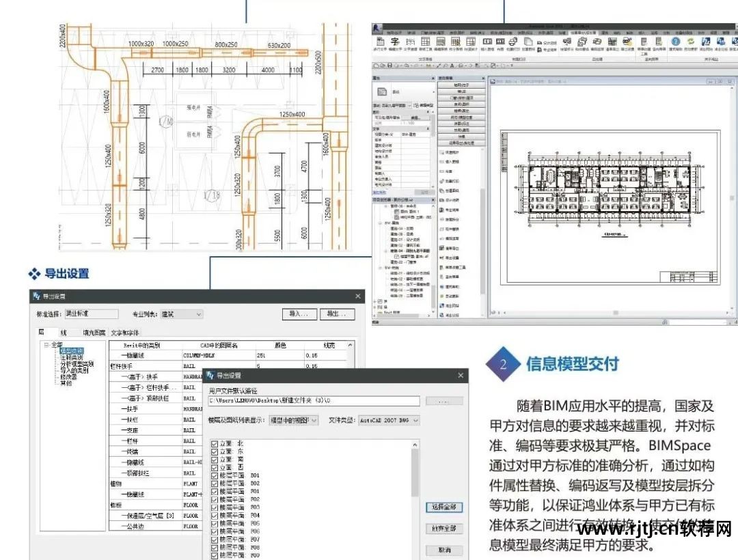The width and height of the screenshot is (738, 560).
Task: Toggle the 楼层平面: F07 checkbox
Action: pyautogui.click(x=215, y=540)
